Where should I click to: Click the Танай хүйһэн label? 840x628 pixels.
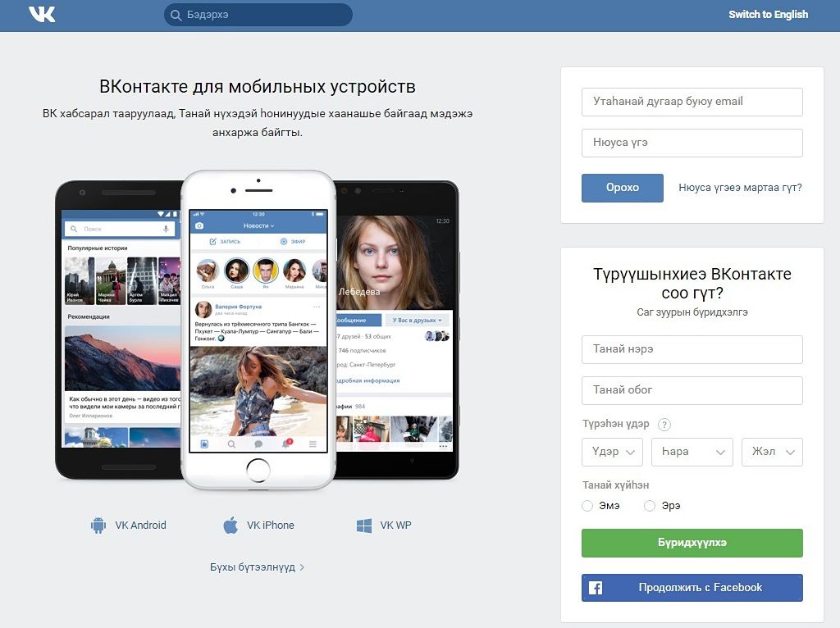point(615,485)
